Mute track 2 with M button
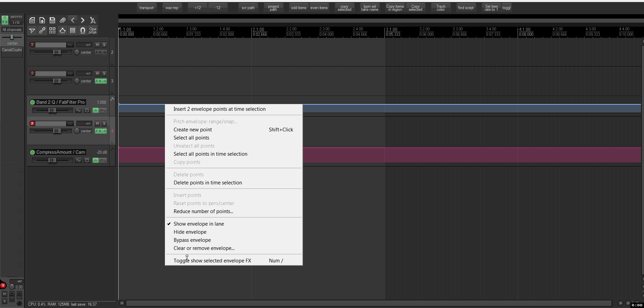The height and width of the screenshot is (308, 644). coord(97,45)
